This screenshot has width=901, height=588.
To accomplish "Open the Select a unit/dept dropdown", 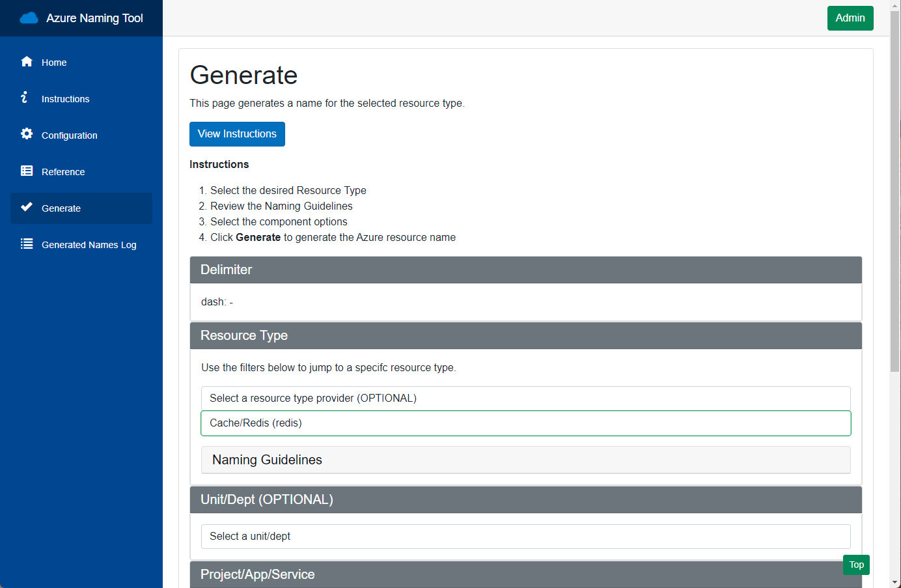I will pos(525,536).
